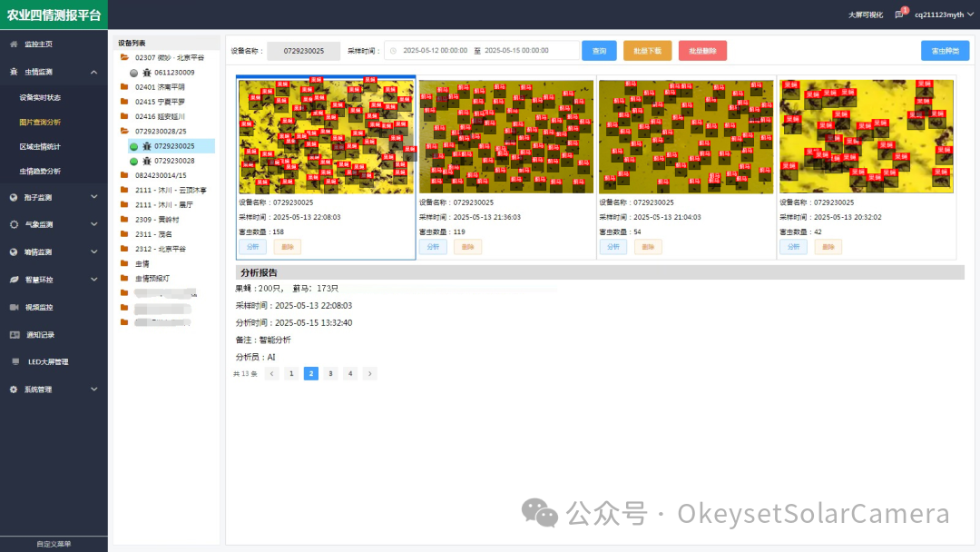980x552 pixels.
Task: Expand the 墒情监测 menu chevron
Action: pyautogui.click(x=93, y=251)
